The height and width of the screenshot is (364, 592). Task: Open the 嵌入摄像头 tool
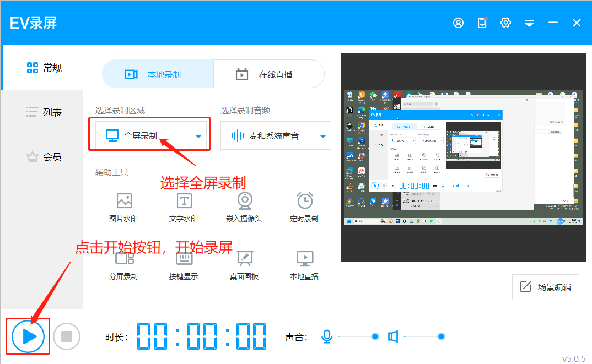pyautogui.click(x=244, y=208)
